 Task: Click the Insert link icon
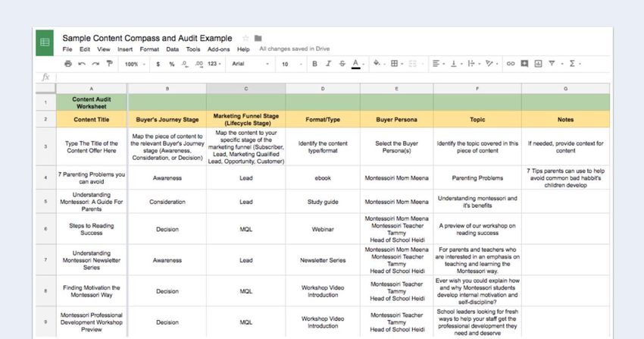[x=511, y=64]
